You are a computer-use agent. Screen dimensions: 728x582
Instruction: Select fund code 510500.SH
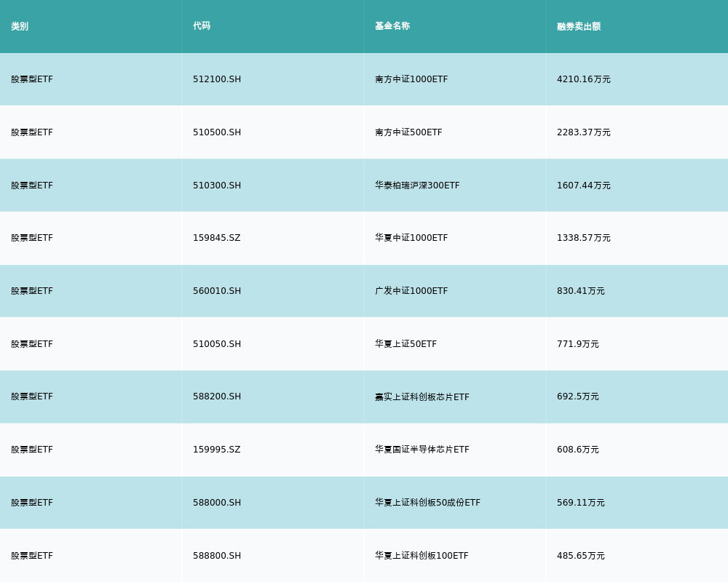[217, 132]
